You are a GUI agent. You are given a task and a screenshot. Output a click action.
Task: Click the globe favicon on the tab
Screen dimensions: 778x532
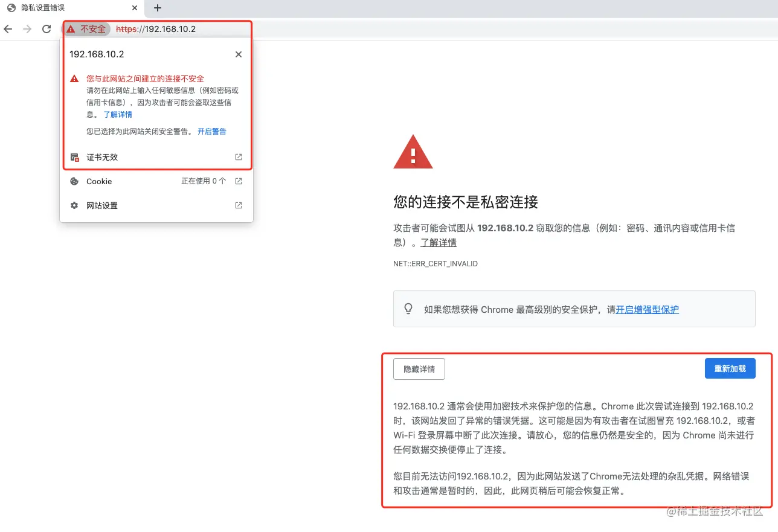[11, 8]
